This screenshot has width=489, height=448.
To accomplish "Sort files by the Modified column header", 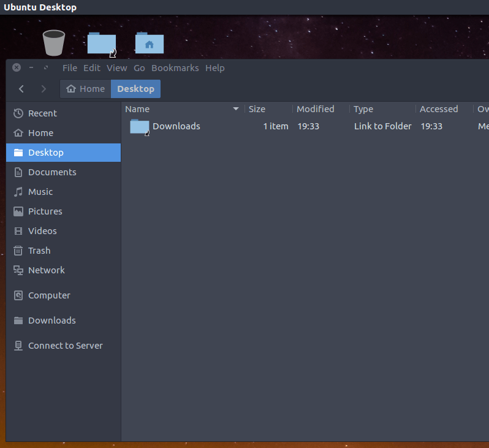I will 316,109.
